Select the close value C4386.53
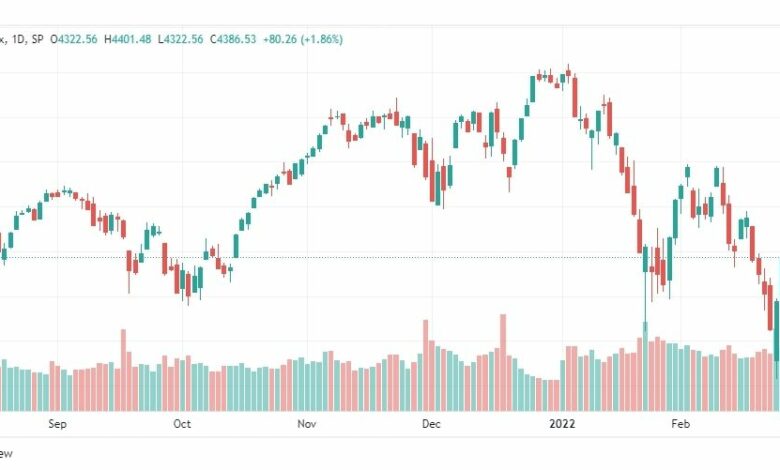This screenshot has height=470, width=780. tap(233, 39)
